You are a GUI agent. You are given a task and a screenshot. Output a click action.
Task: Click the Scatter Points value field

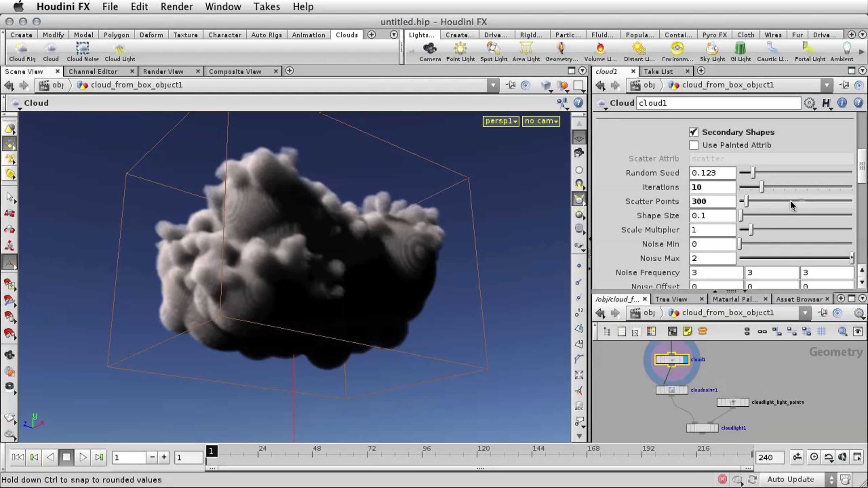tap(712, 201)
